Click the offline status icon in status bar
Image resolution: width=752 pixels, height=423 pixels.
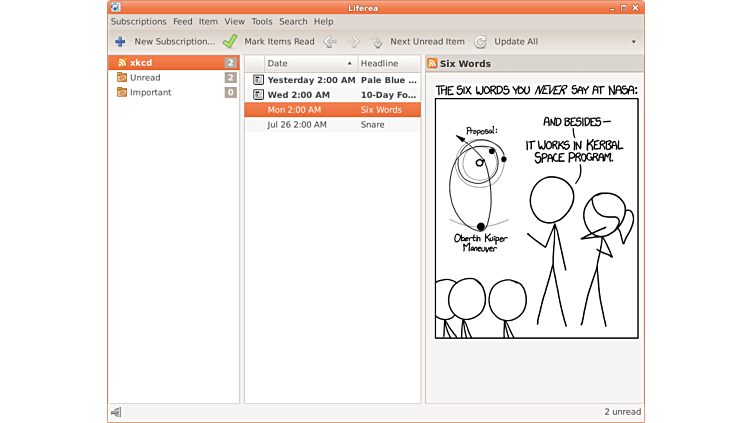coord(117,412)
